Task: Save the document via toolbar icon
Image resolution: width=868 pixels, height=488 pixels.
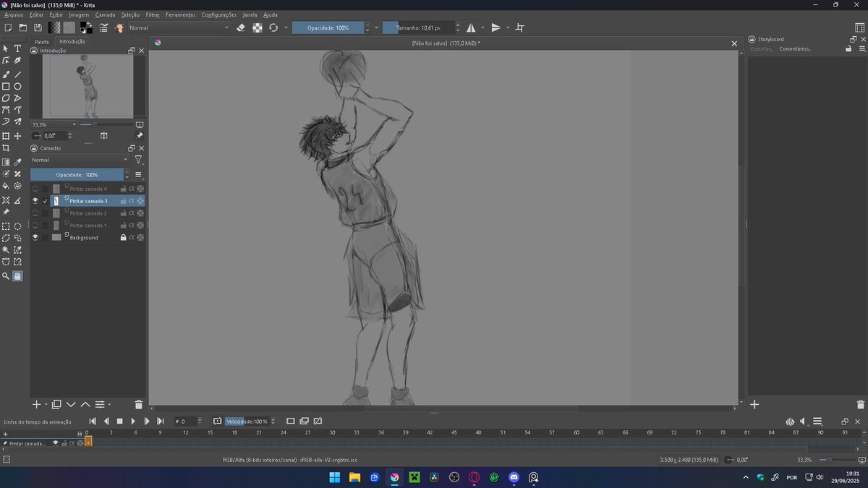Action: point(38,27)
